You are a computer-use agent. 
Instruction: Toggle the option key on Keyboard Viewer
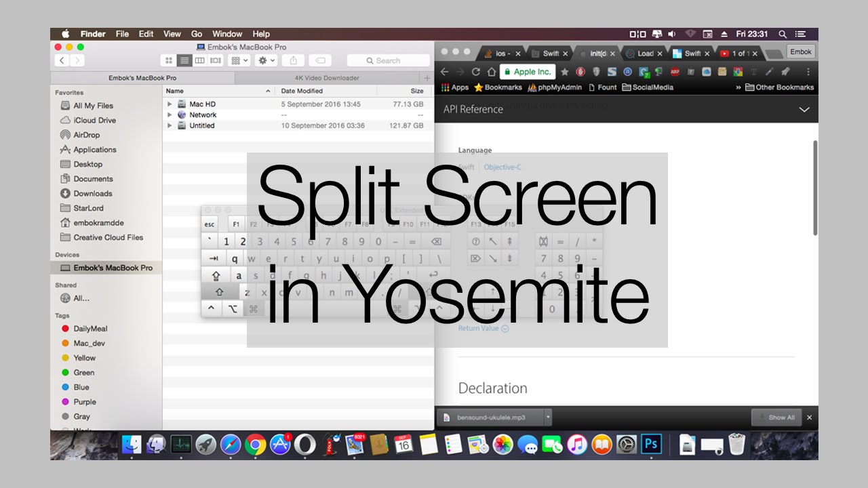click(233, 308)
